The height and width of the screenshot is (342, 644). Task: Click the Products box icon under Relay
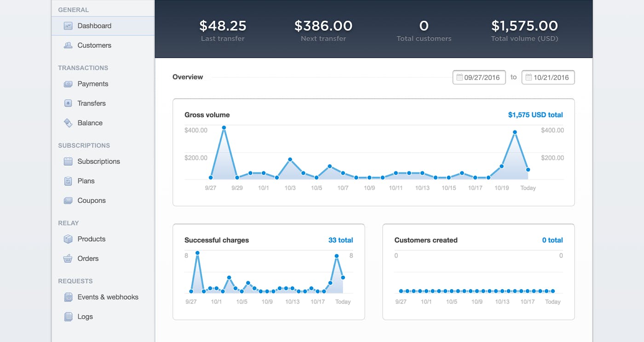(x=68, y=239)
